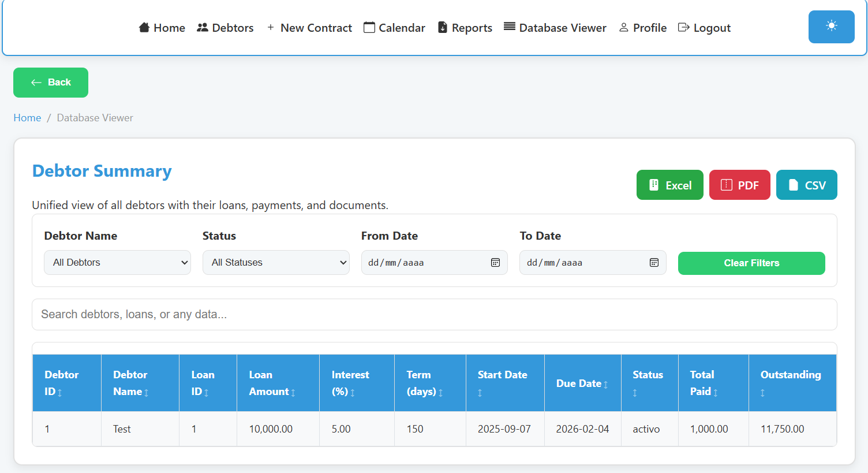Image resolution: width=868 pixels, height=473 pixels.
Task: Export the table as PDF
Action: click(740, 185)
